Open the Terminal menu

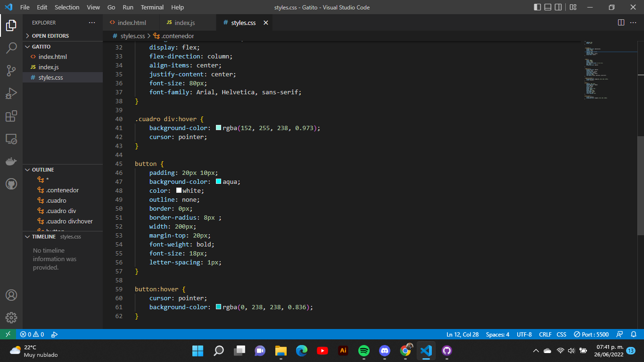(152, 7)
